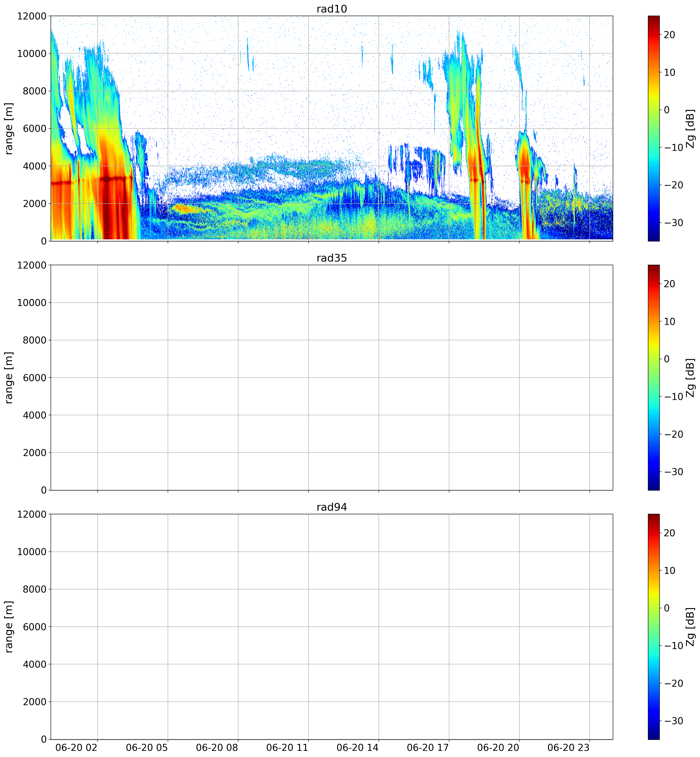Screen dimensions: 700x757
Task: Click x-axis label 06-20 08
Action: (x=217, y=748)
